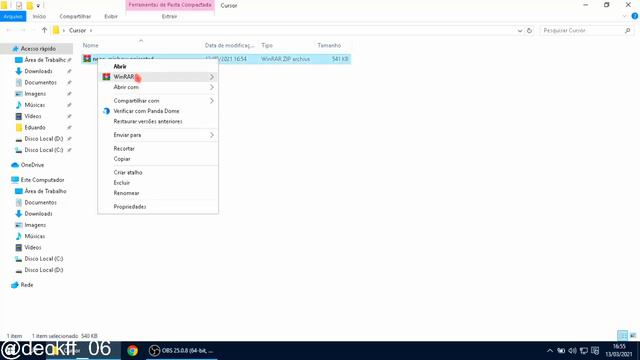
Task: Click the up-one-level arrow button
Action: [44, 30]
